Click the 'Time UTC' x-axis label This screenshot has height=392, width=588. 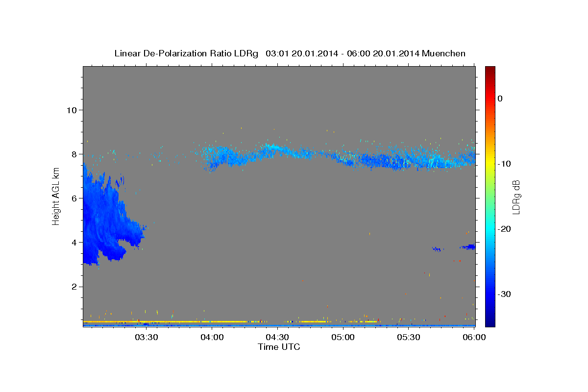point(279,347)
